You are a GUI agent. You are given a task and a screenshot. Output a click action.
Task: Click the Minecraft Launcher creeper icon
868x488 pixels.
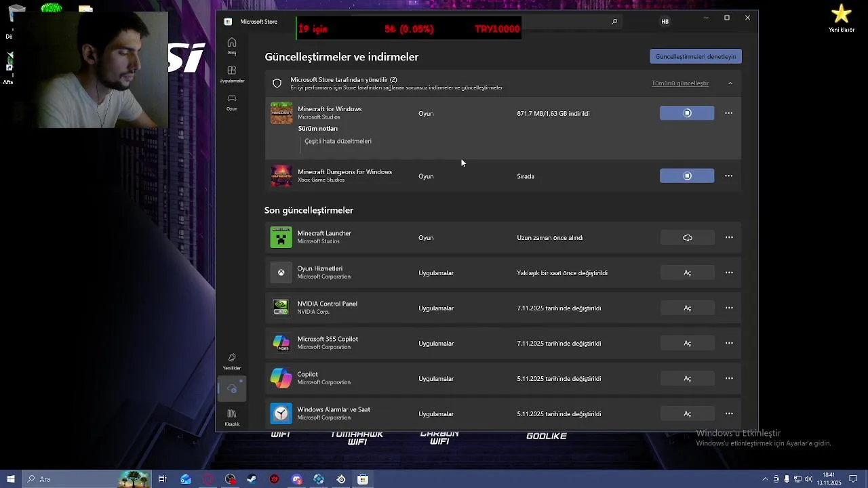tap(281, 238)
